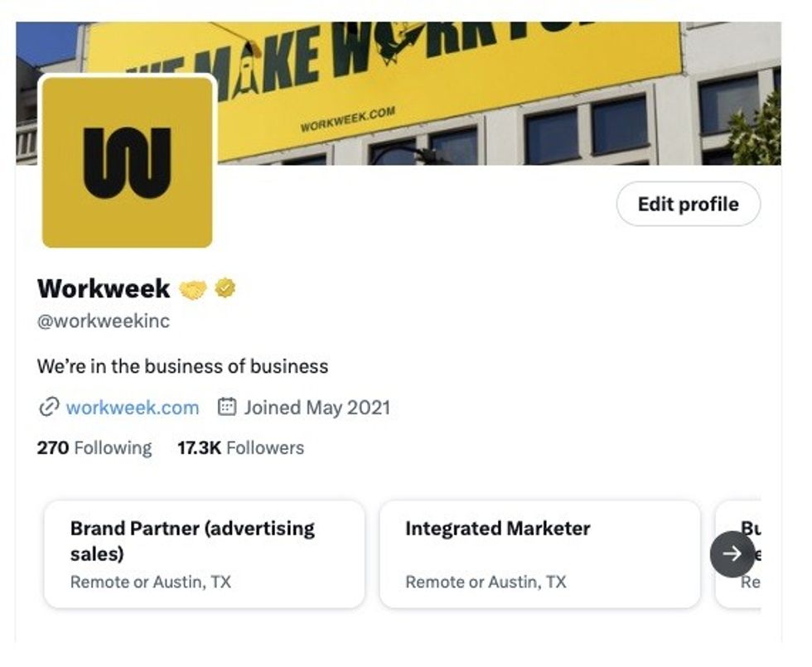This screenshot has height=667, width=812.
Task: Open the workweek.com website link
Action: click(133, 408)
